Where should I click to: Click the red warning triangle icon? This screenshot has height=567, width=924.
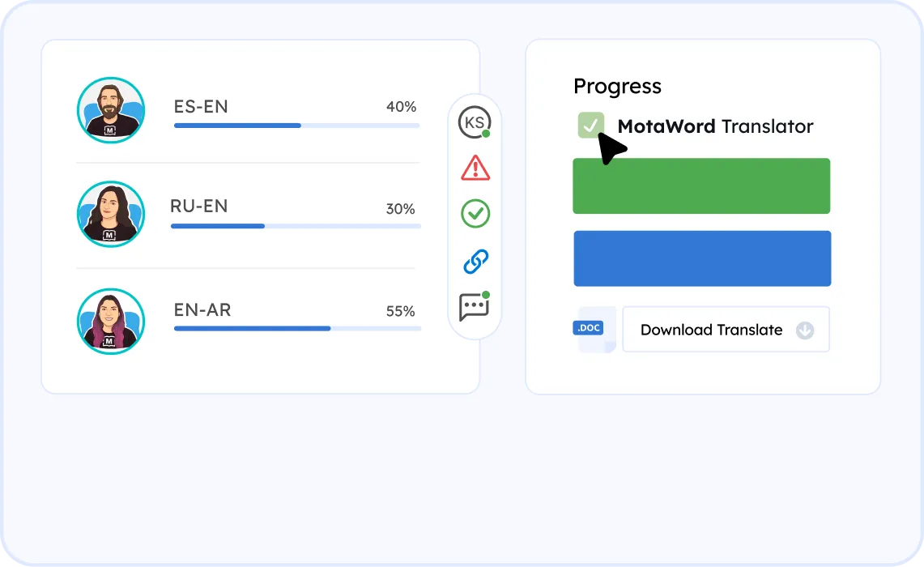point(475,168)
